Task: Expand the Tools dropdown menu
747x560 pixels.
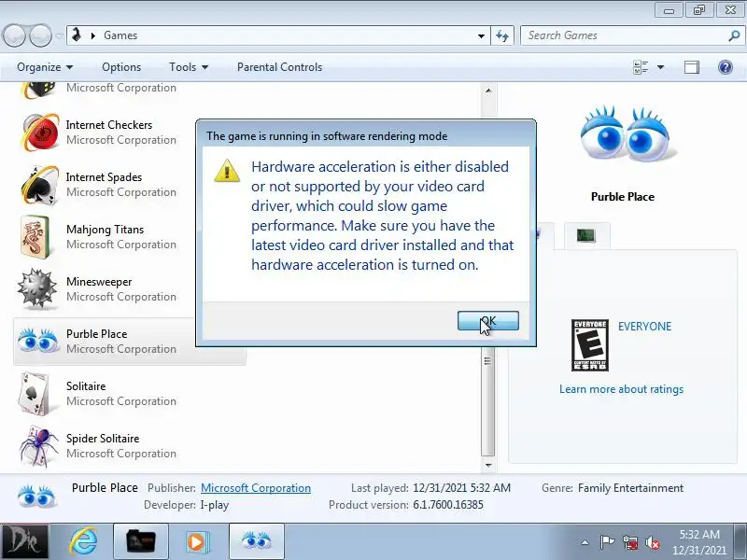Action: 189,67
